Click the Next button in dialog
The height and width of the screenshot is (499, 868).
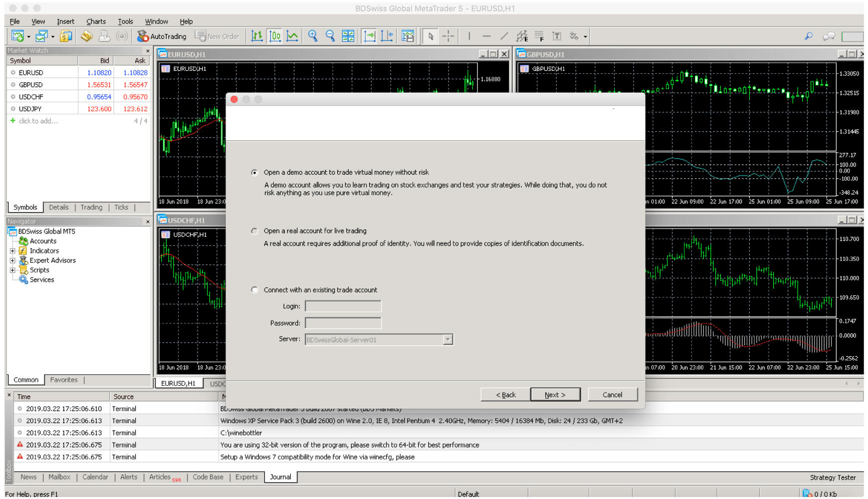click(x=555, y=395)
